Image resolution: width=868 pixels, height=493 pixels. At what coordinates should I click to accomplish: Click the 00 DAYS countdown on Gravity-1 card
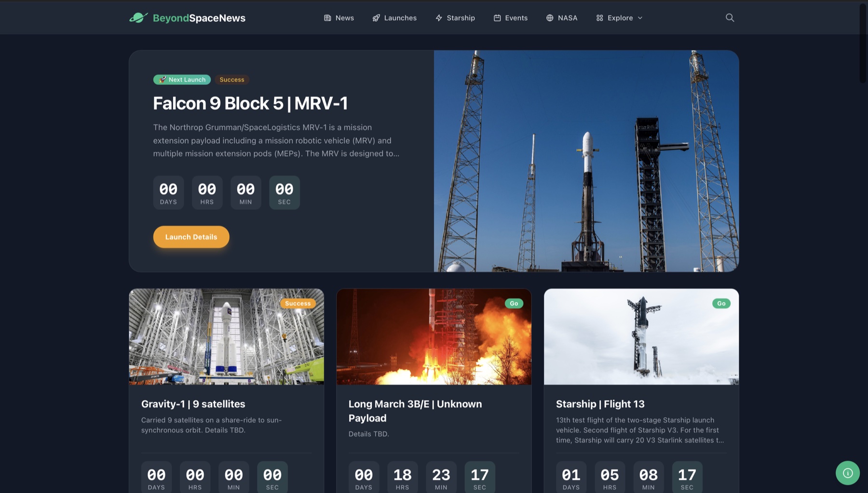[x=156, y=477]
